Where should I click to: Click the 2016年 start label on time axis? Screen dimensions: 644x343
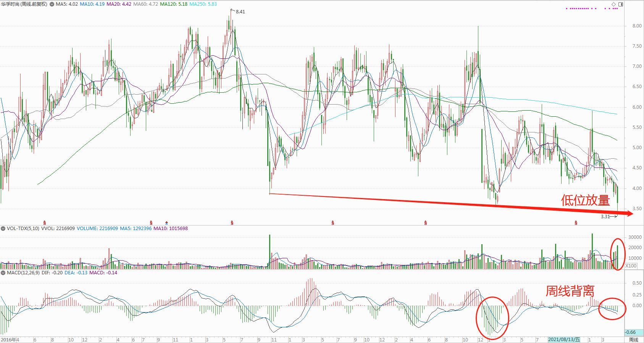pos(8,340)
